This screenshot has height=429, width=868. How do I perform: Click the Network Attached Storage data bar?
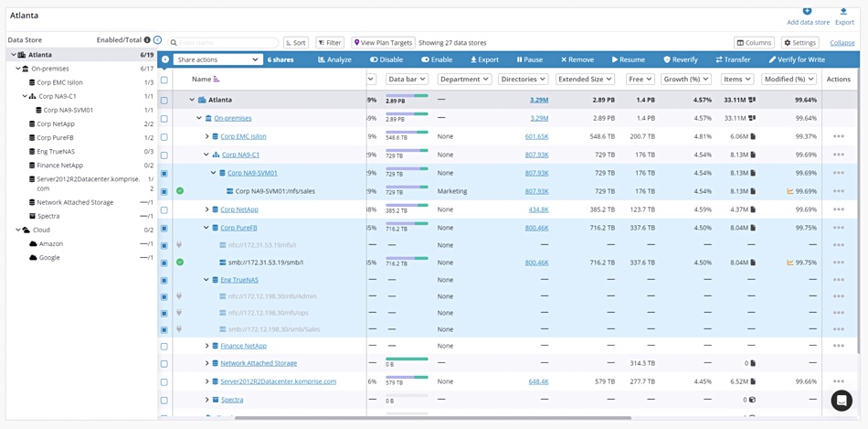(x=407, y=359)
